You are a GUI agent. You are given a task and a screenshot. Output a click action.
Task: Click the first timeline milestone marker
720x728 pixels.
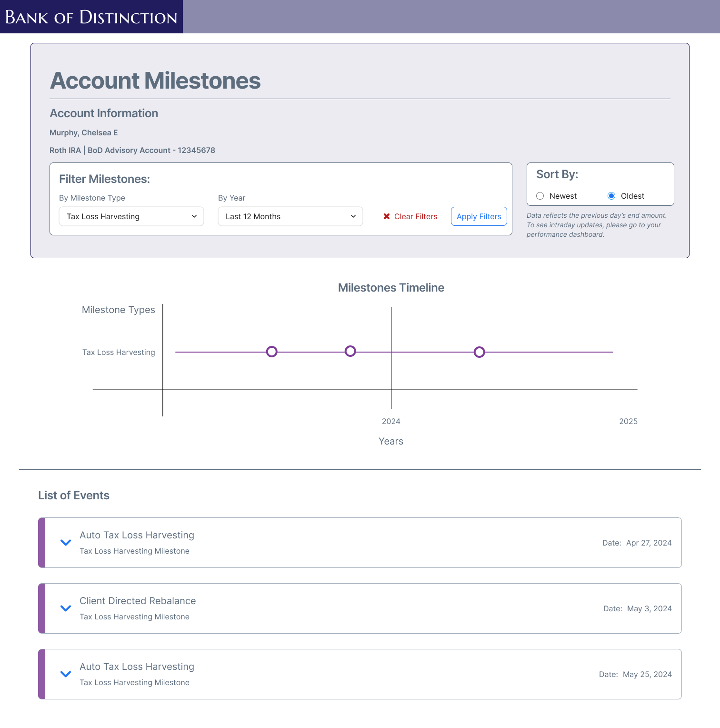pyautogui.click(x=271, y=352)
